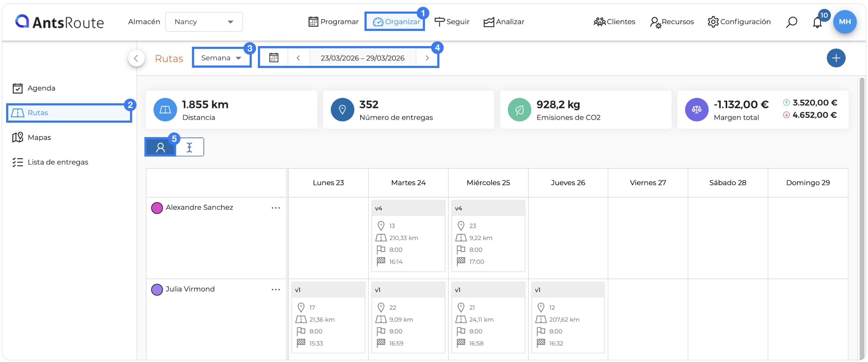Image resolution: width=868 pixels, height=362 pixels.
Task: Go to the next week
Action: point(427,58)
